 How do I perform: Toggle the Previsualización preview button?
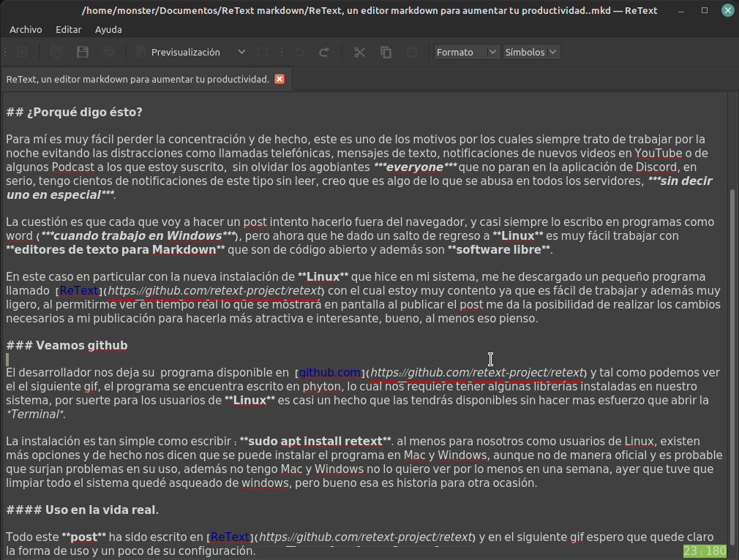[179, 52]
